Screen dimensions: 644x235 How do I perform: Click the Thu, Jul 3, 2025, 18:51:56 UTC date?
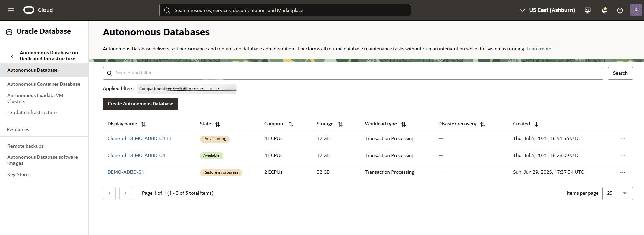pos(546,138)
